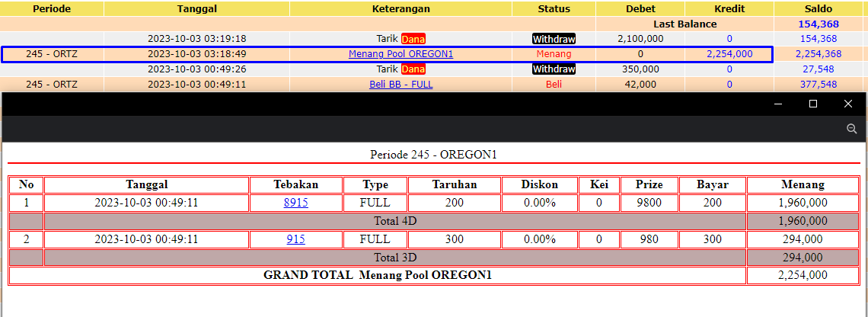Click the Debet column header
The image size is (868, 317).
pyautogui.click(x=640, y=9)
